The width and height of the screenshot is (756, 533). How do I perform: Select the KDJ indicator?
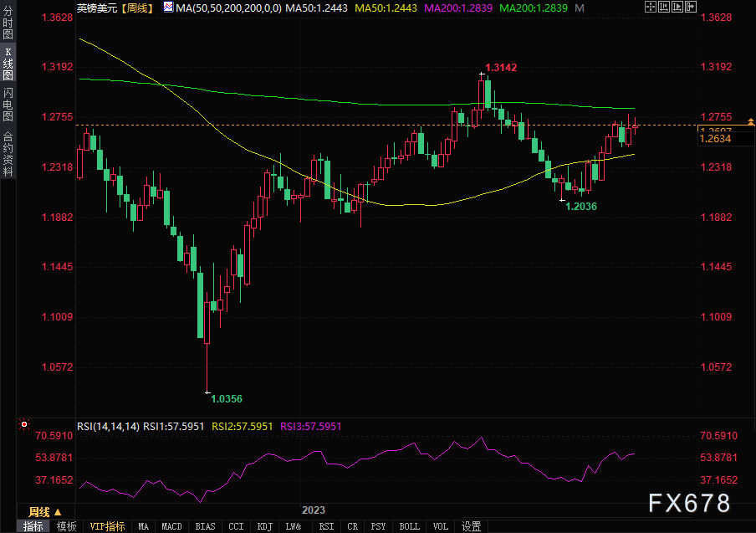point(264,526)
